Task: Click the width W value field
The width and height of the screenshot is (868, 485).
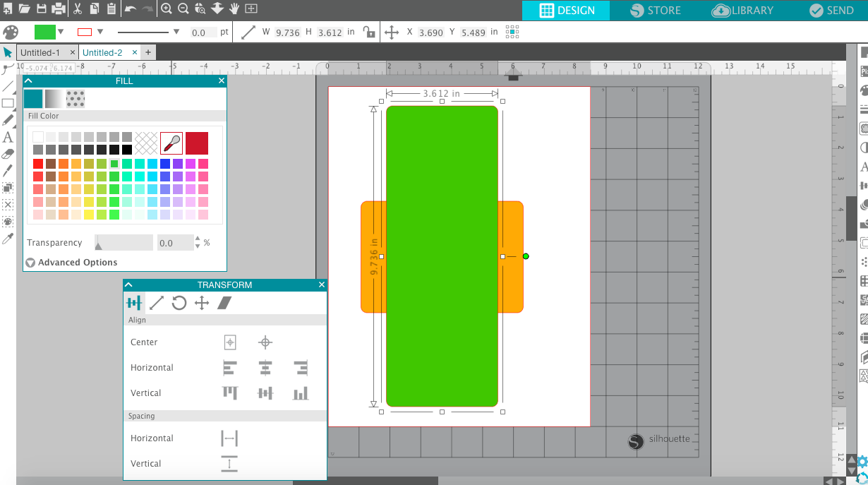Action: 287,32
